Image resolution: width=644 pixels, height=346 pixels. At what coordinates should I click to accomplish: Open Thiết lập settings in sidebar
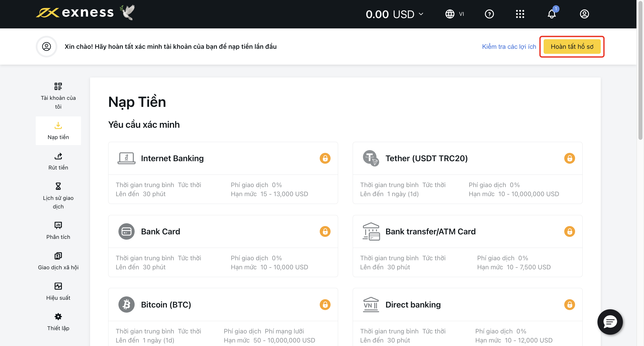[x=58, y=322]
